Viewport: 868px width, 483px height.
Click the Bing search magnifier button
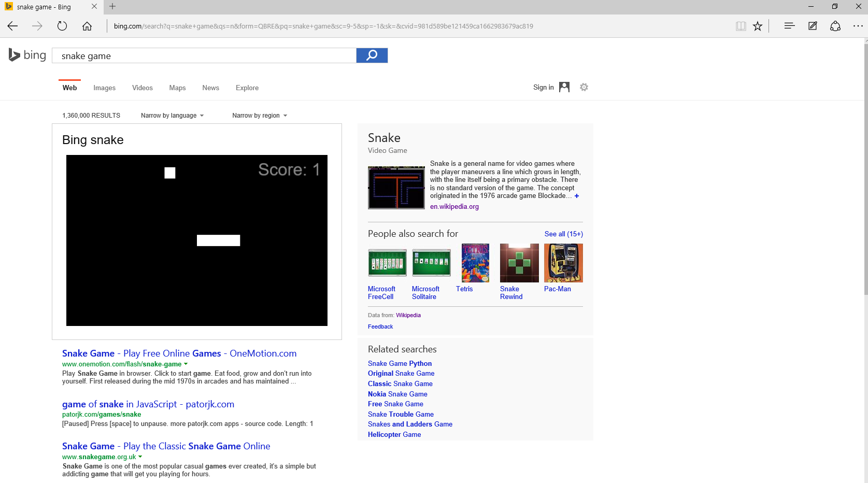[372, 55]
